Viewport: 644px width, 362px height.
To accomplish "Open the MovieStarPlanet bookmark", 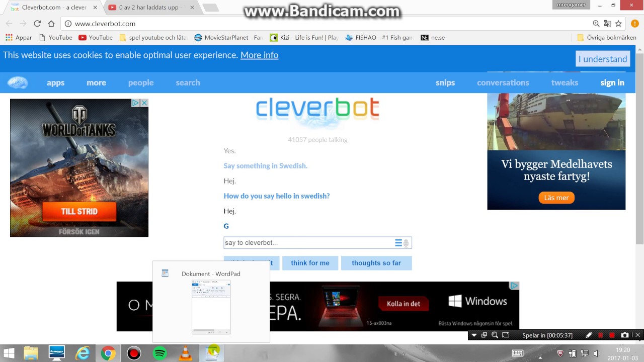I will 228,38.
